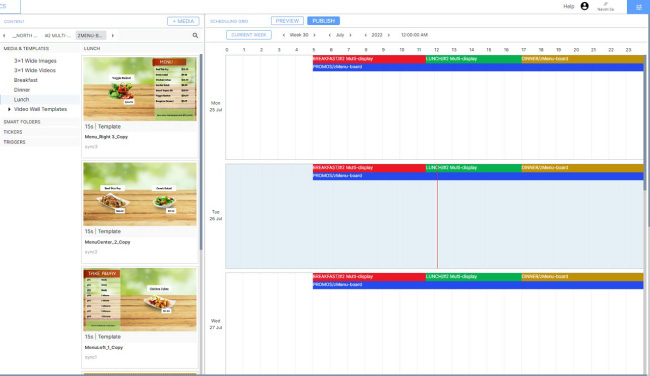This screenshot has height=376, width=650.
Task: Select the Menu_Right 3_Copy template thumbnail
Action: click(x=140, y=89)
